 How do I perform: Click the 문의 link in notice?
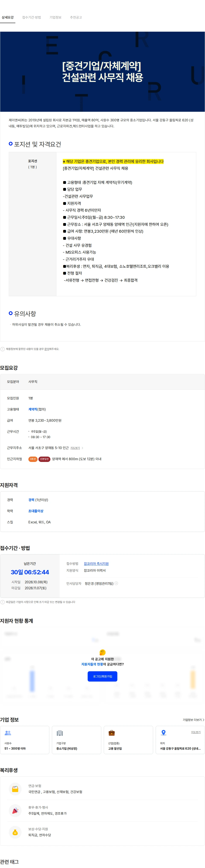[47, 349]
